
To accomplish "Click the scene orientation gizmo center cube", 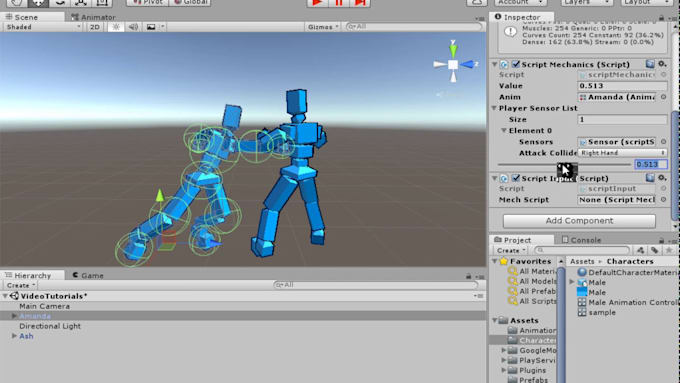I will click(453, 65).
